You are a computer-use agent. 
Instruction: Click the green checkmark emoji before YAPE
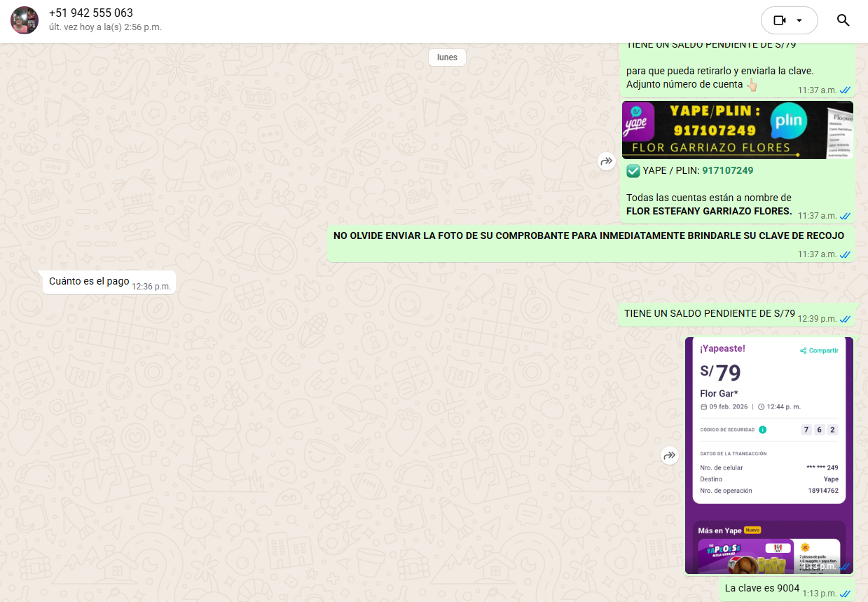[633, 170]
